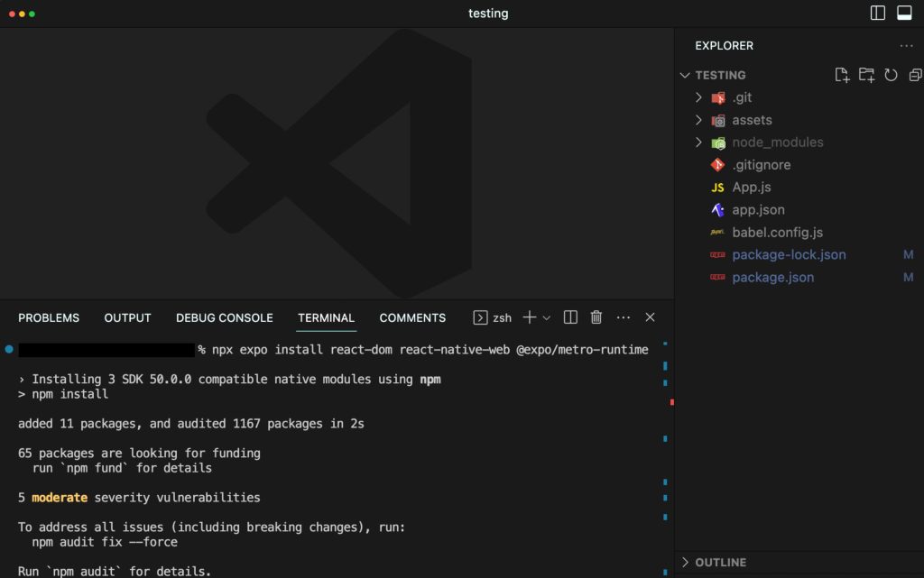The width and height of the screenshot is (924, 578).
Task: Expand the .git folder chevron
Action: (x=699, y=97)
